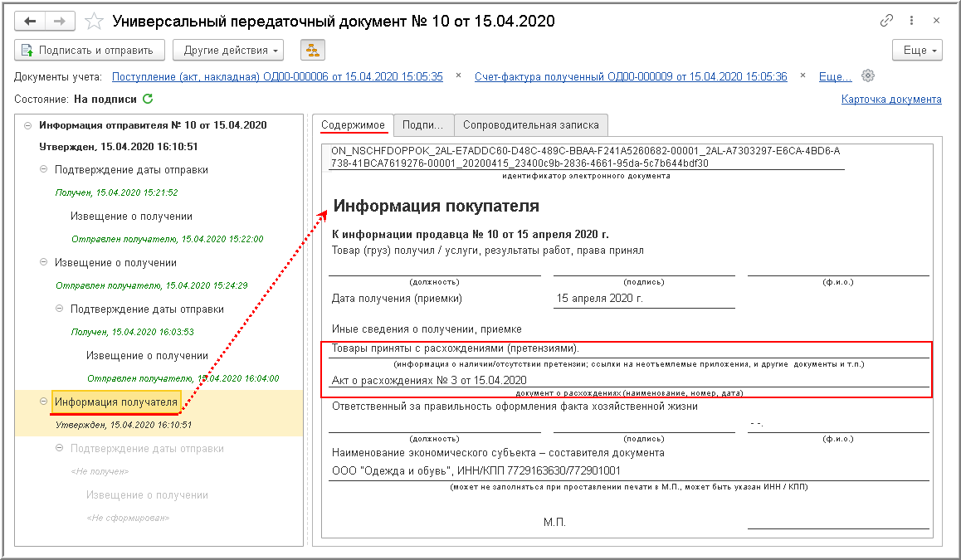This screenshot has width=961, height=560.
Task: Click ООО "Одежда и обувь" ИНН/КПП line
Action: 476,471
